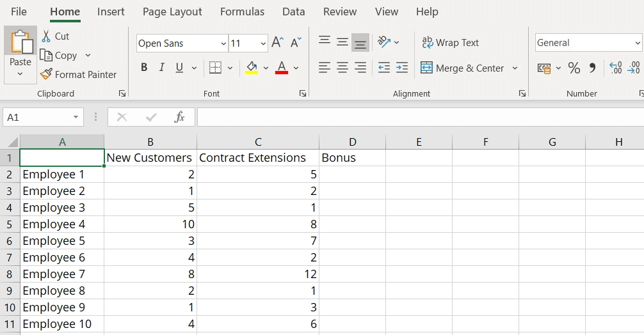Click the Increase Decimal icon

click(615, 68)
